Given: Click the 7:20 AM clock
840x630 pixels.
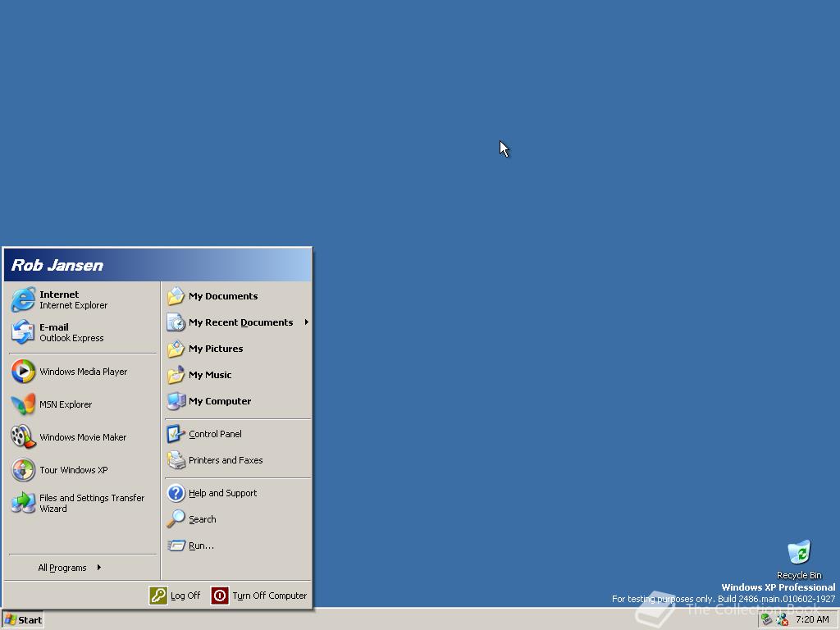Looking at the screenshot, I should tap(812, 619).
